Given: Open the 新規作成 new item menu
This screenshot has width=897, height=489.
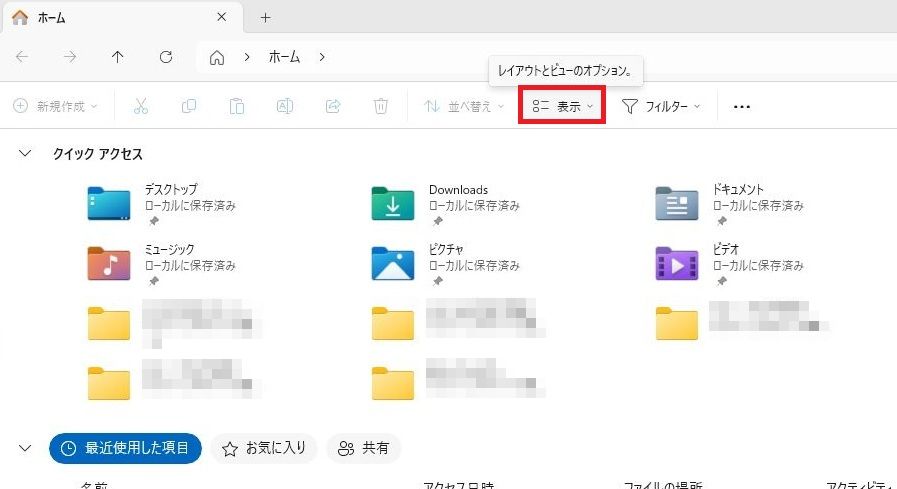Looking at the screenshot, I should [x=56, y=106].
